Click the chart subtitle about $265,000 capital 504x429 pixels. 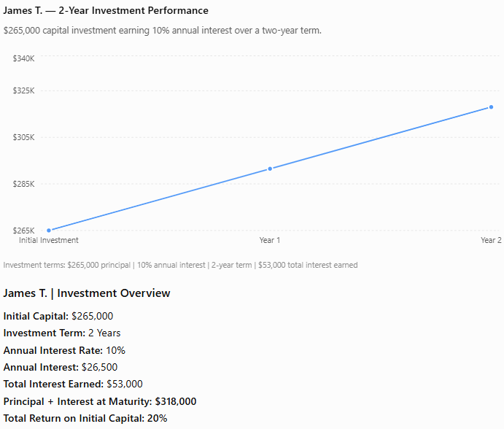163,31
